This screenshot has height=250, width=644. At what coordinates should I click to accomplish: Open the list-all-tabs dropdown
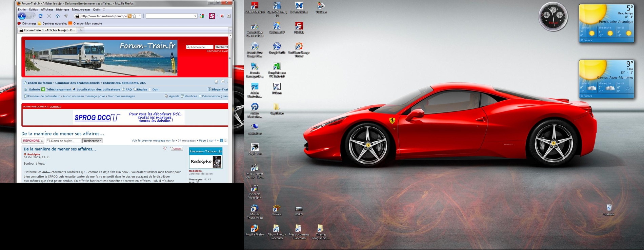click(x=230, y=30)
